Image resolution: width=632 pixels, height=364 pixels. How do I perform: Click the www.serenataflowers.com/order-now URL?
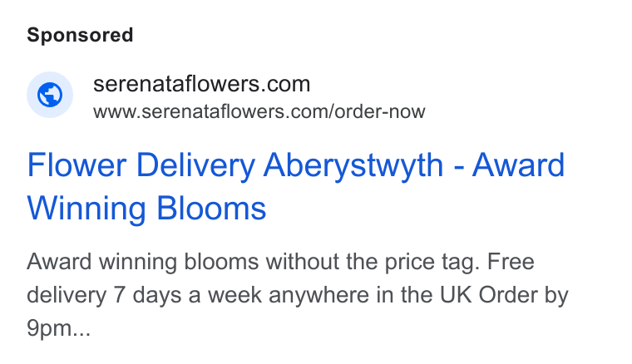tap(259, 111)
